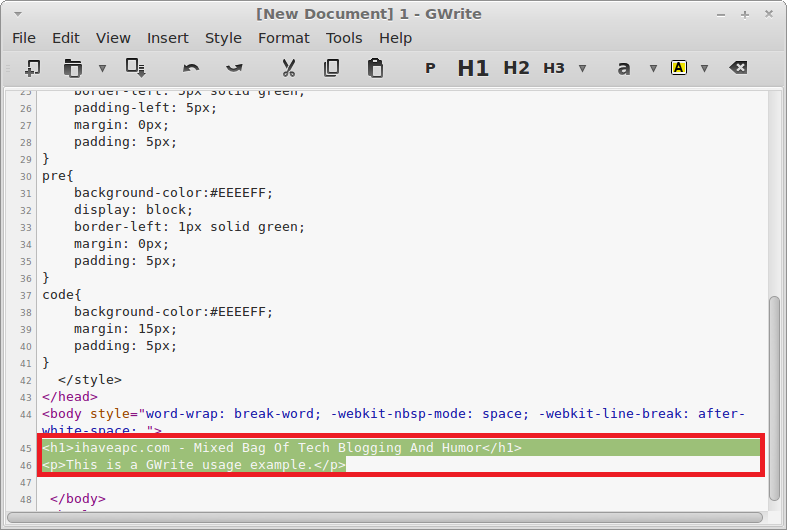Apply Heading 3 with the H3 button
This screenshot has width=787, height=530.
554,68
